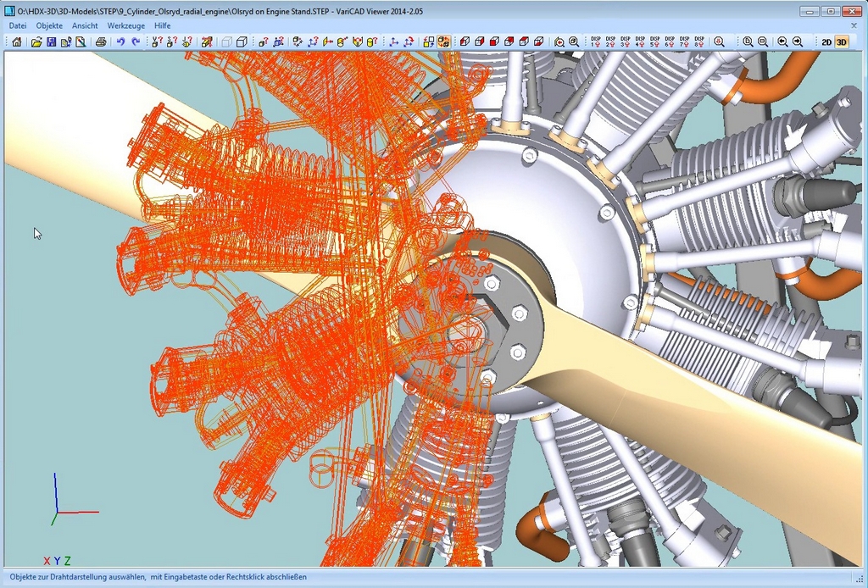This screenshot has height=588, width=868.
Task: Click the Home icon in the toolbar
Action: pyautogui.click(x=17, y=42)
